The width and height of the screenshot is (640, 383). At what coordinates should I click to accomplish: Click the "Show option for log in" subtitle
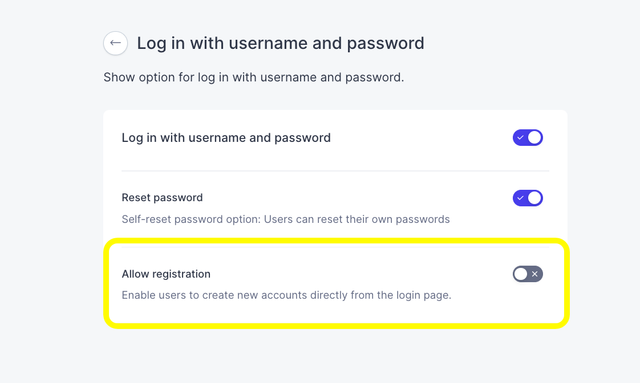pyautogui.click(x=253, y=77)
